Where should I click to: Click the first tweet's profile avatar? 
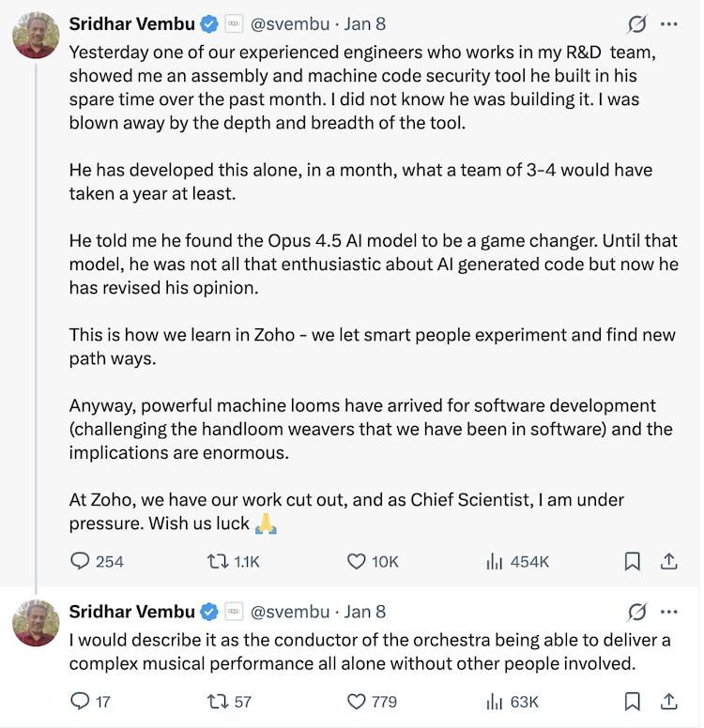pyautogui.click(x=36, y=36)
